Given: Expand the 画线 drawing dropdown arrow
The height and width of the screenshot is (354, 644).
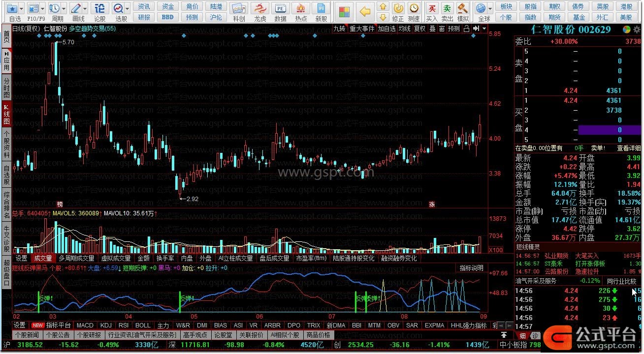Looking at the screenshot, I should coord(86,8).
